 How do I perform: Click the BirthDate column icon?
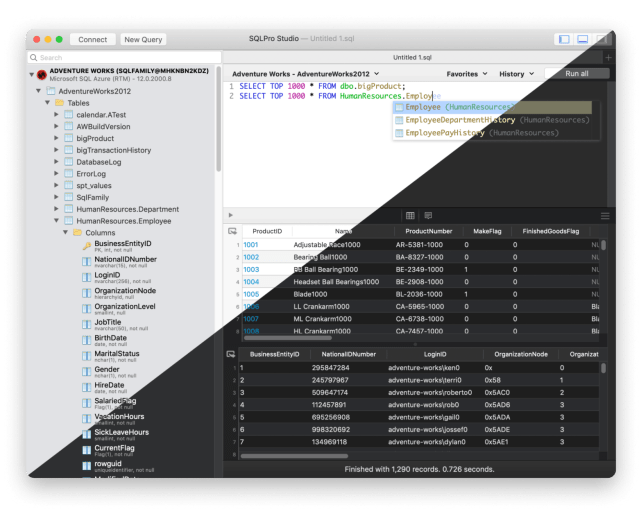pyautogui.click(x=86, y=340)
